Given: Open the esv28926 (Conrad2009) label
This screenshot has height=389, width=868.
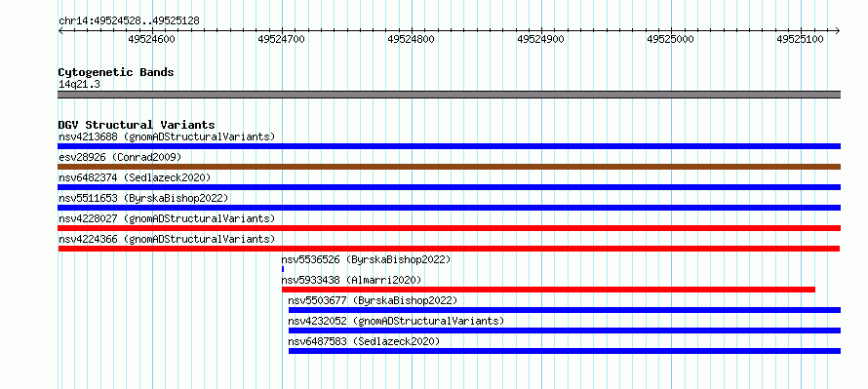Looking at the screenshot, I should (120, 157).
